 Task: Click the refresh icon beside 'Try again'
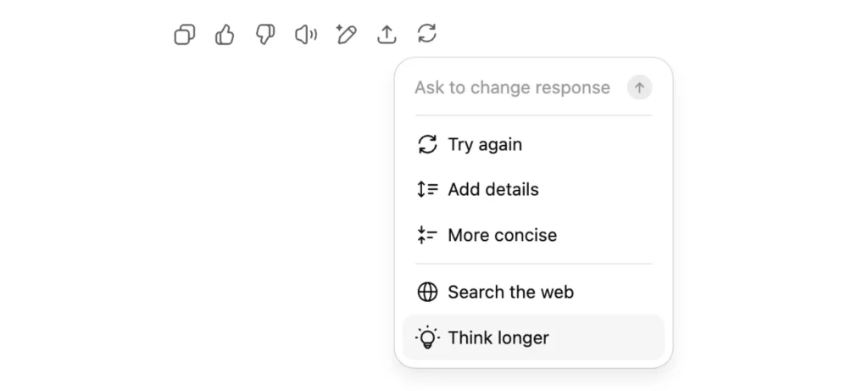point(428,145)
